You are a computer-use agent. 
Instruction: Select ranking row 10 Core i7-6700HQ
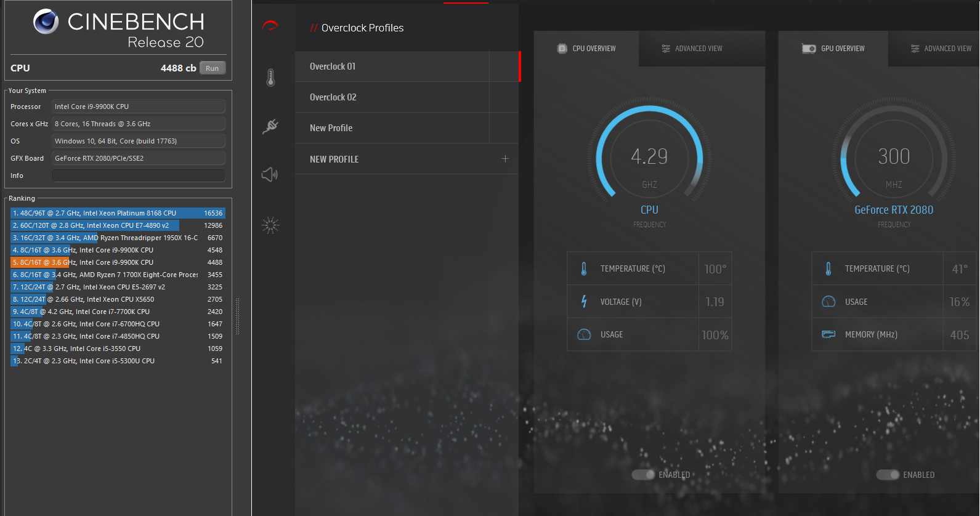tap(118, 324)
